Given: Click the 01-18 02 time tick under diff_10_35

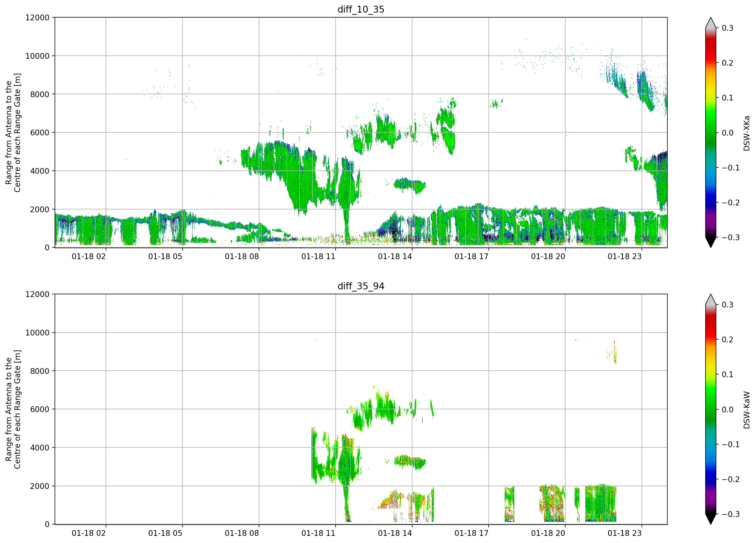Looking at the screenshot, I should coord(89,256).
